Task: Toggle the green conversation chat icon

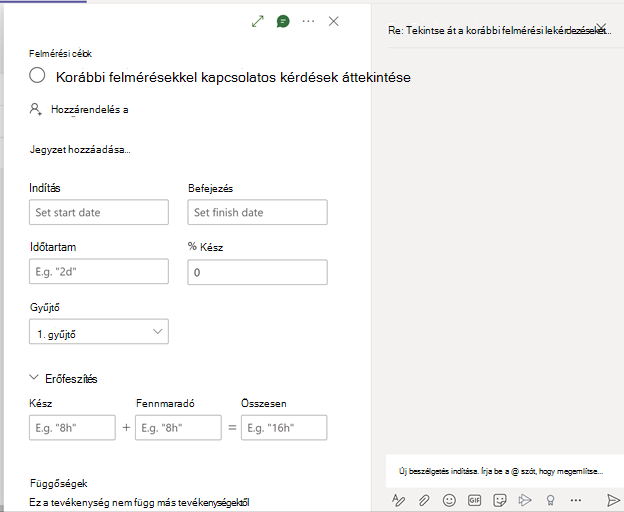Action: pyautogui.click(x=283, y=21)
